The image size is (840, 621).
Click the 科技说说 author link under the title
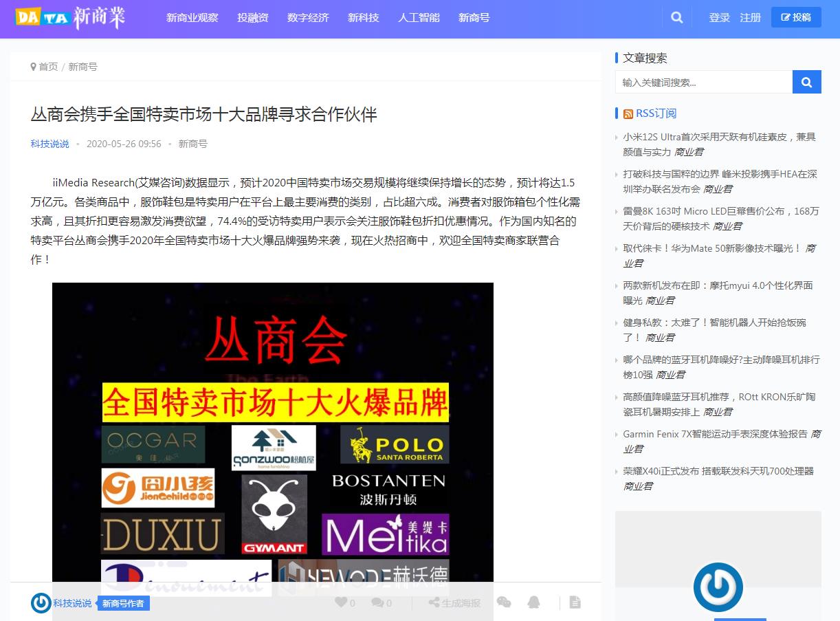click(49, 144)
